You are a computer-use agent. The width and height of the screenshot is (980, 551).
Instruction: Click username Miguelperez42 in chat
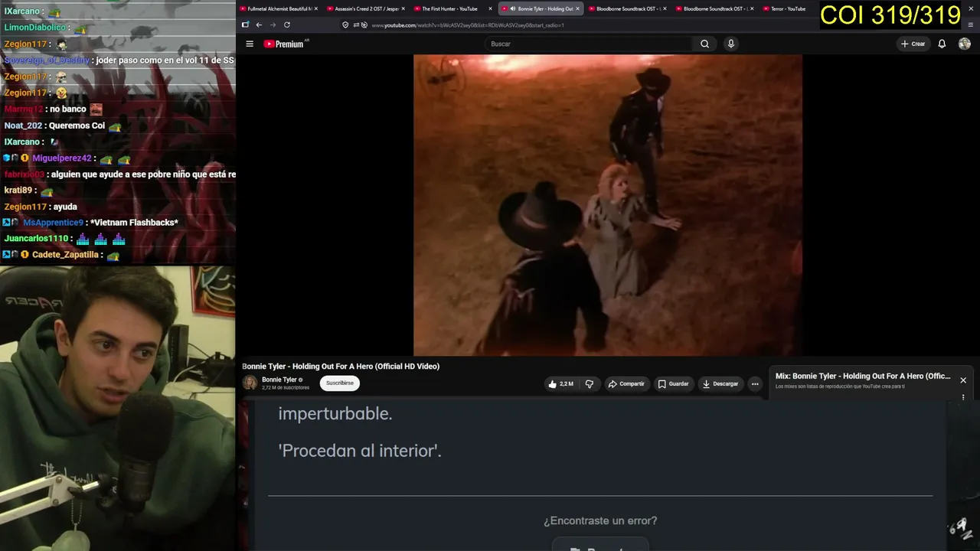tap(62, 158)
